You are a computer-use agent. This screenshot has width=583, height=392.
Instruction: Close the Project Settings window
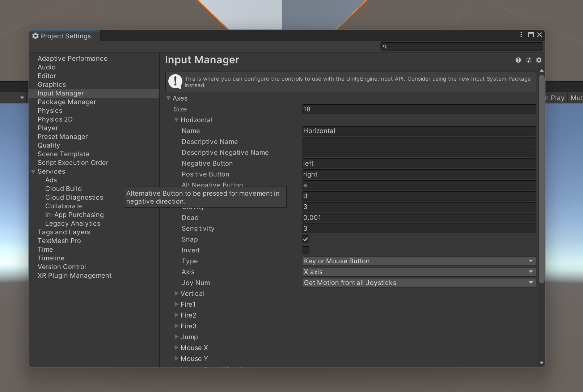(x=540, y=35)
